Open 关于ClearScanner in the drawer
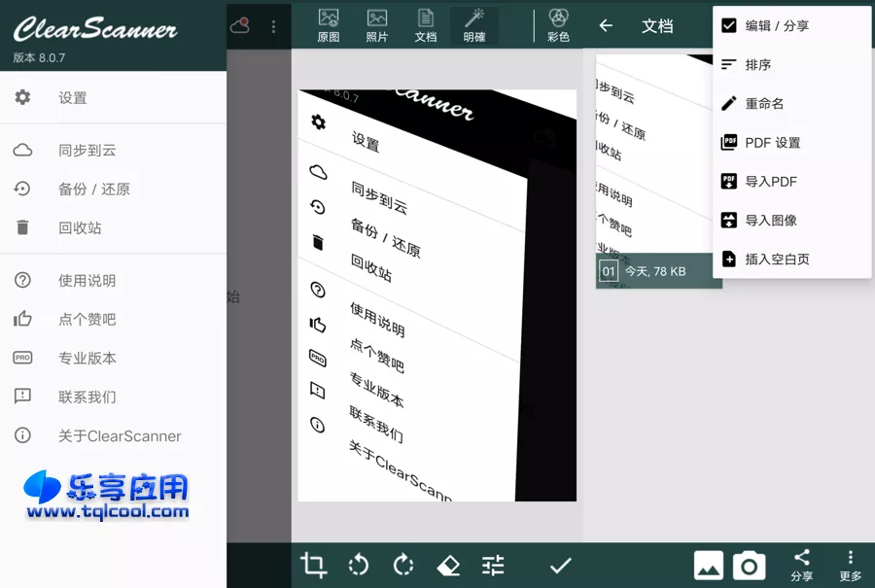Image resolution: width=875 pixels, height=588 pixels. [114, 435]
